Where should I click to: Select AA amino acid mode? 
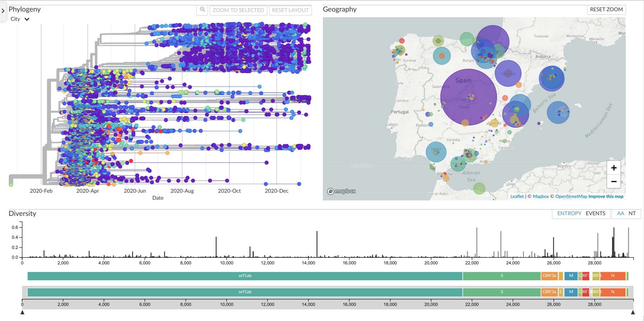tap(620, 213)
